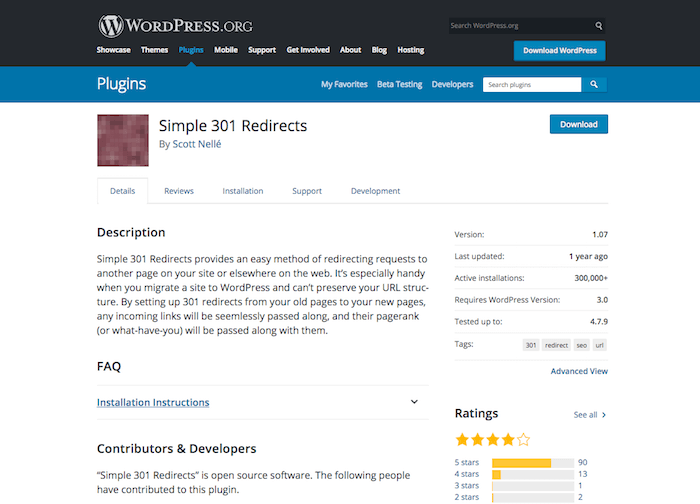Image resolution: width=700 pixels, height=504 pixels.
Task: Click the 3 stars rating link
Action: (x=467, y=486)
